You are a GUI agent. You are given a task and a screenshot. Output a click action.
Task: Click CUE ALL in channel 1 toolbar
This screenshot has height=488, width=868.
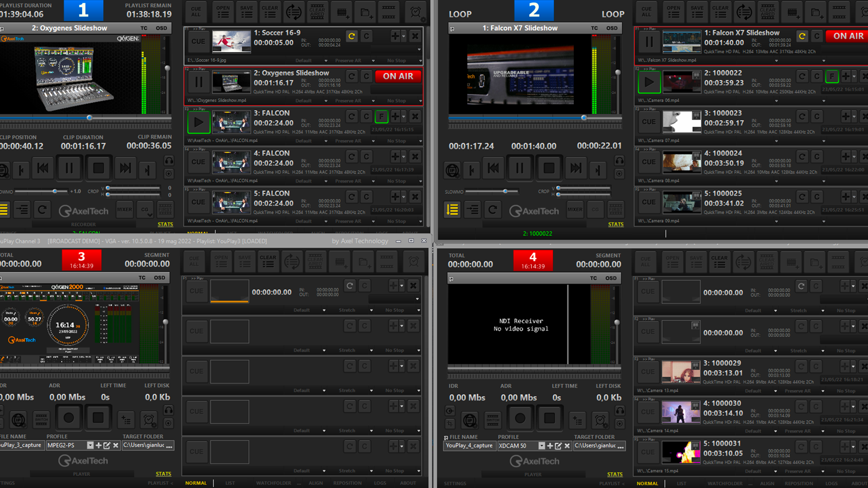click(x=196, y=12)
